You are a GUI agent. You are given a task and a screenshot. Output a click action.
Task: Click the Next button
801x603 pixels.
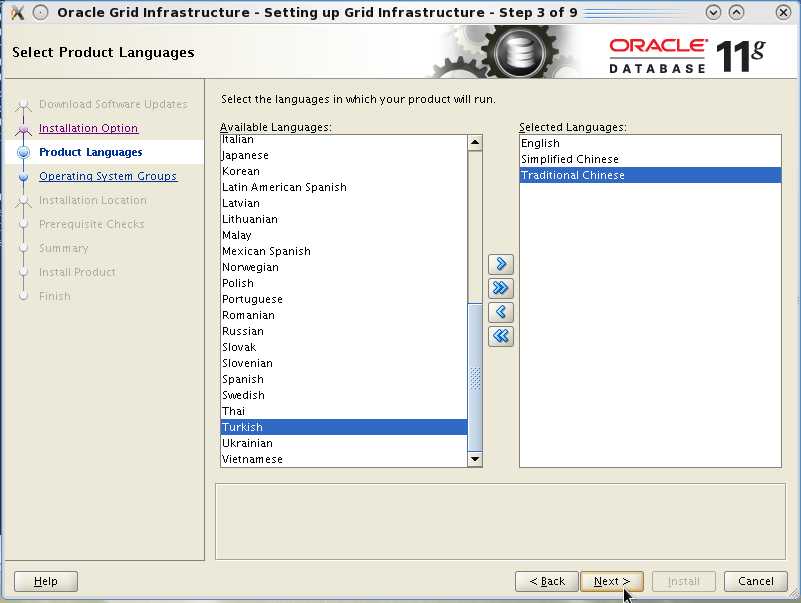pos(611,581)
